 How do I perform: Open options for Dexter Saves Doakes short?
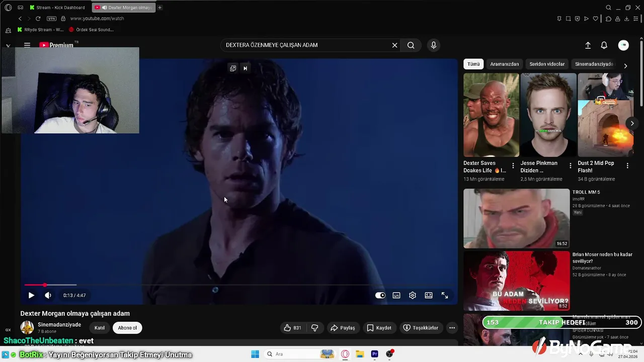point(513,165)
